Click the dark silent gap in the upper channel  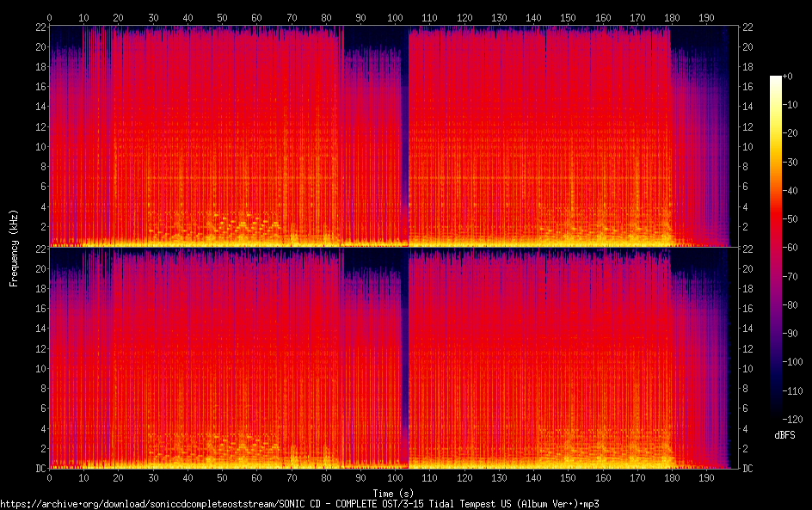tap(404, 129)
